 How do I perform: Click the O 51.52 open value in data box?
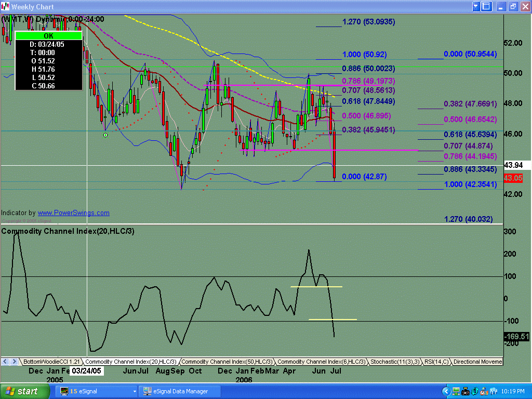tap(43, 61)
